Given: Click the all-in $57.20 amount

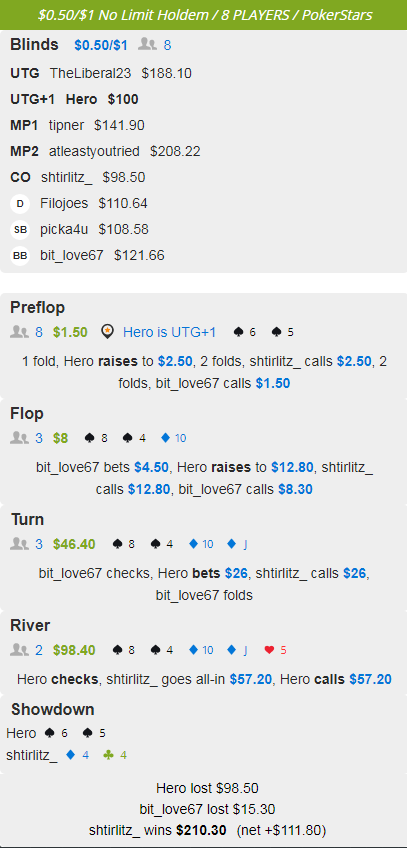Looking at the screenshot, I should click(x=250, y=679).
